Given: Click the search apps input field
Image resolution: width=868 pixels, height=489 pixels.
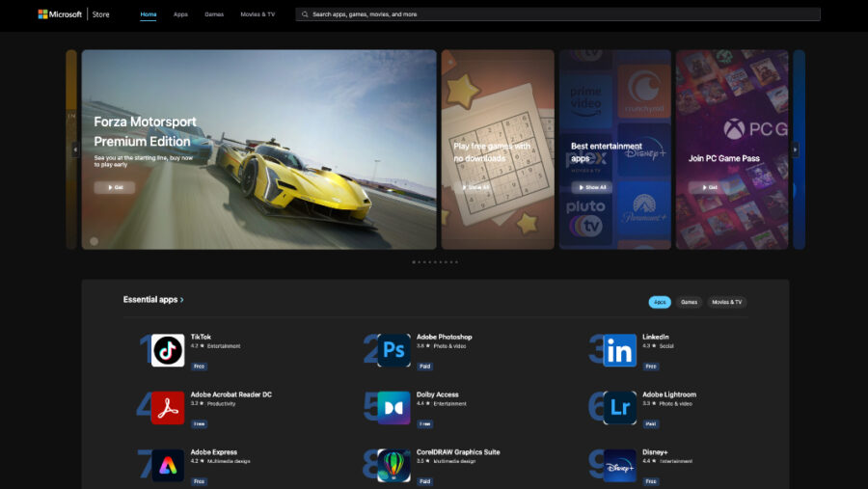Looking at the screenshot, I should pos(558,14).
